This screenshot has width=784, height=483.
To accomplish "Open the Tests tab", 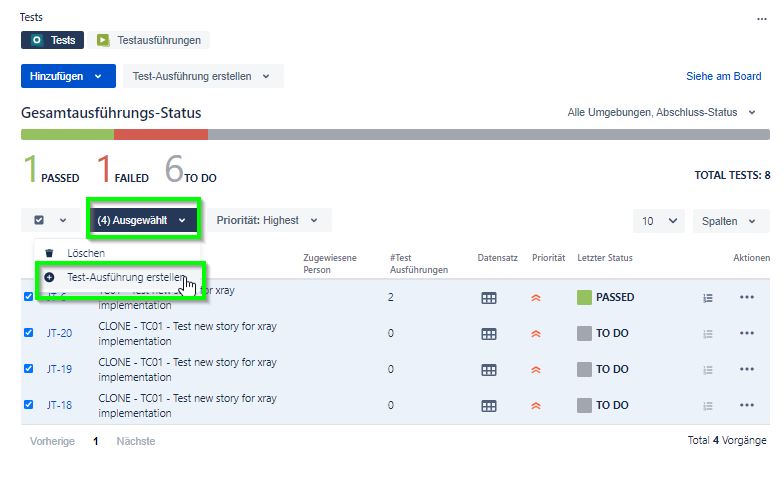I will pyautogui.click(x=52, y=40).
